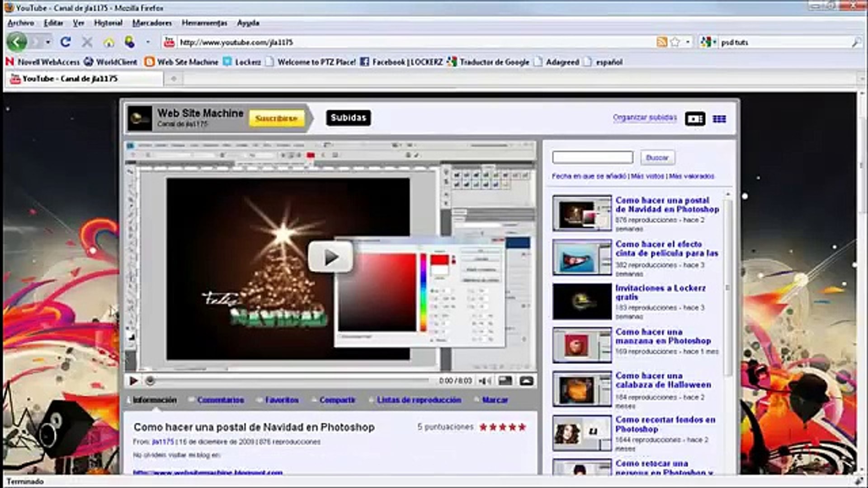Bookmark the page with the star icon
868x488 pixels.
[675, 42]
